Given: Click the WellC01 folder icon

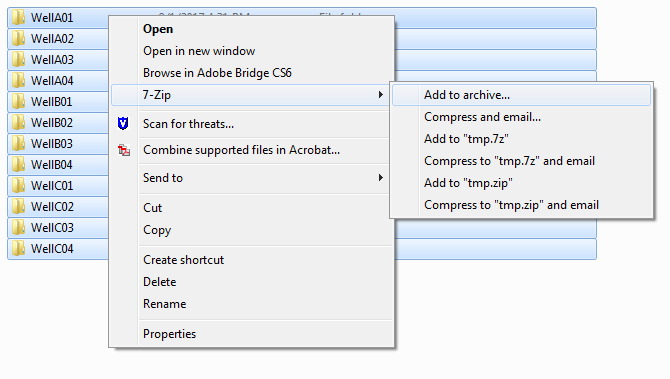Looking at the screenshot, I should [18, 186].
